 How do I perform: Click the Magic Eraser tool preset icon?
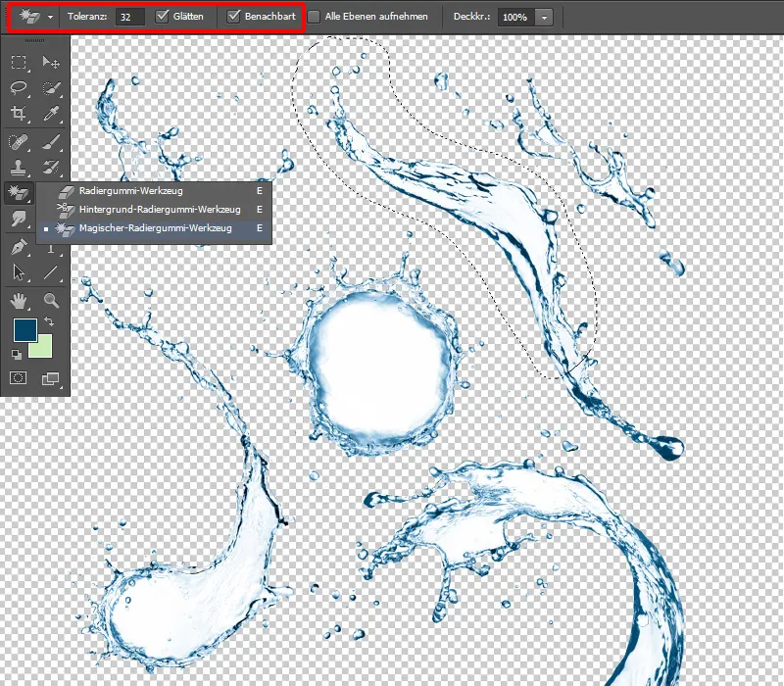coord(29,17)
